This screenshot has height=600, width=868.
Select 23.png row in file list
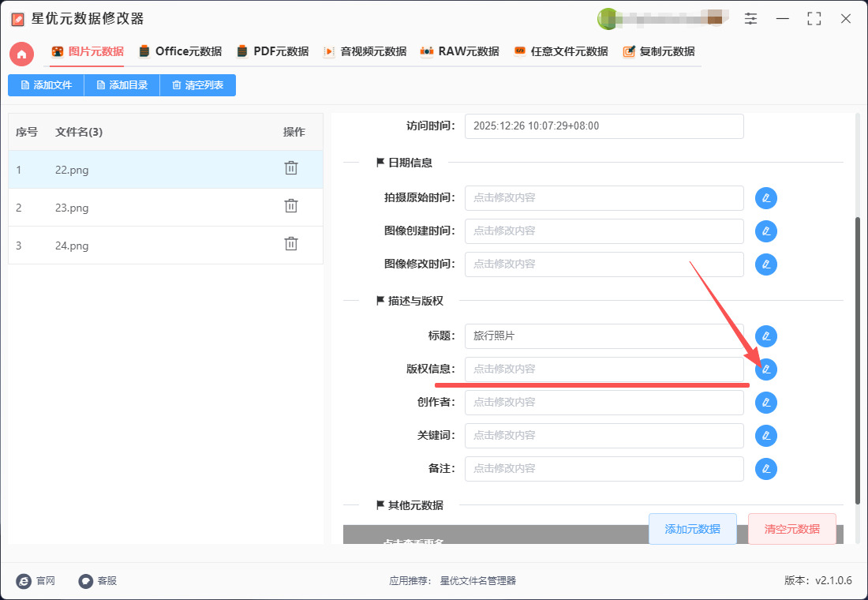coord(166,207)
